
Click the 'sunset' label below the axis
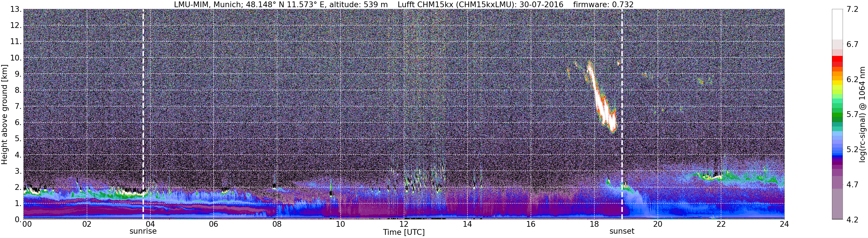click(x=622, y=231)
